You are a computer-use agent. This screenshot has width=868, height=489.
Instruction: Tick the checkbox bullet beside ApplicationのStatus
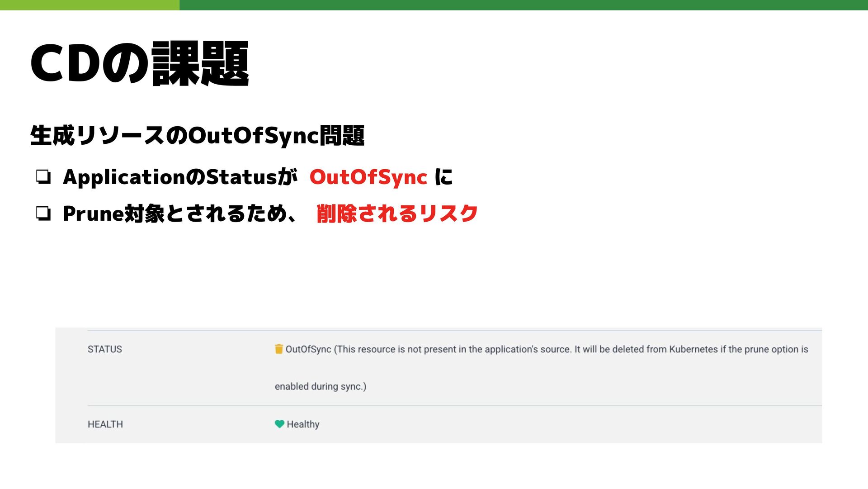coord(43,176)
